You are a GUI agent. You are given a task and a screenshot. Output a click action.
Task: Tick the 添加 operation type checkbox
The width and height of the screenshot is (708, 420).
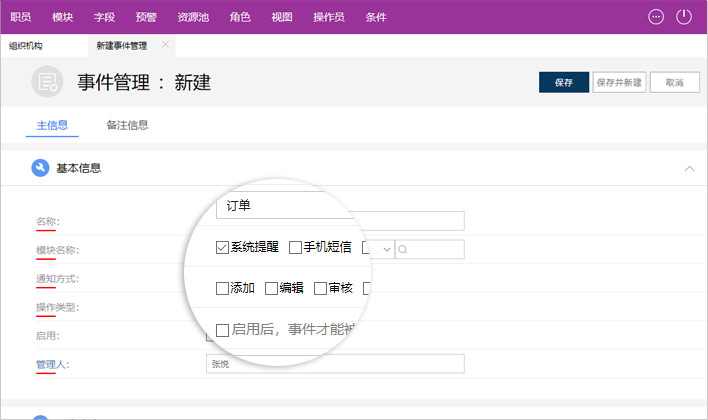click(222, 288)
